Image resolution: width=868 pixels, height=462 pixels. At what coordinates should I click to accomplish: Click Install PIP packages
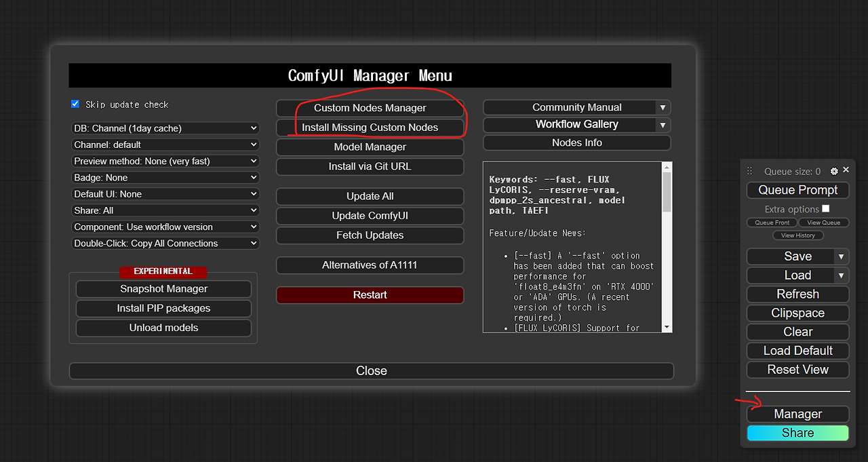[164, 309]
